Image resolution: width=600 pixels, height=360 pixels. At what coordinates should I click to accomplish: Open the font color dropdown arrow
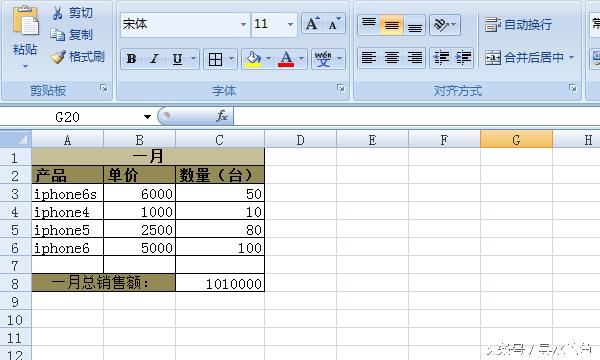tap(302, 59)
